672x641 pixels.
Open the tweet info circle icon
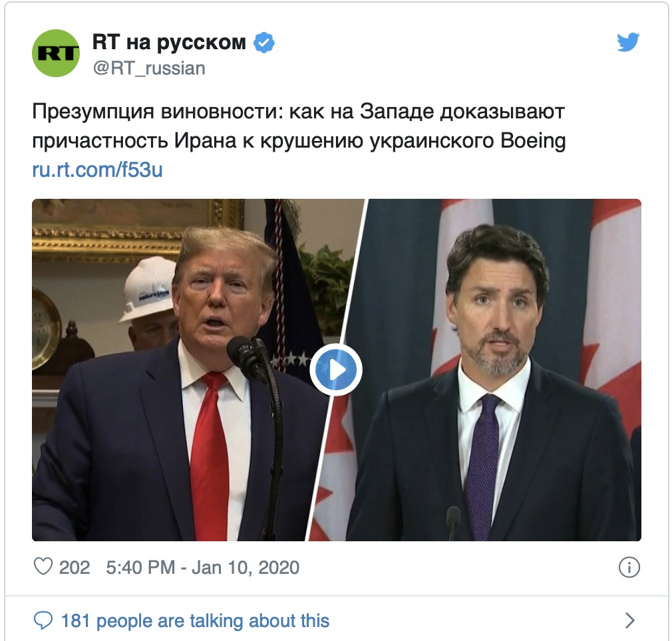click(x=629, y=567)
